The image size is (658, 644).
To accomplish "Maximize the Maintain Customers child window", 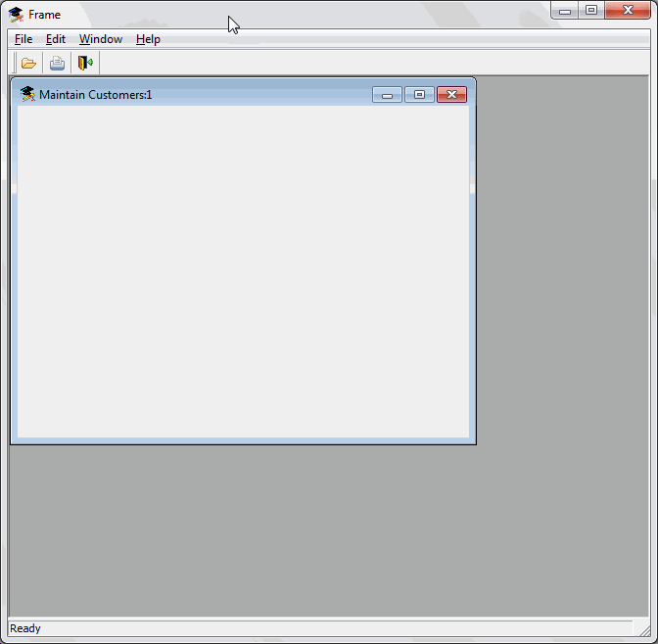I will click(419, 95).
